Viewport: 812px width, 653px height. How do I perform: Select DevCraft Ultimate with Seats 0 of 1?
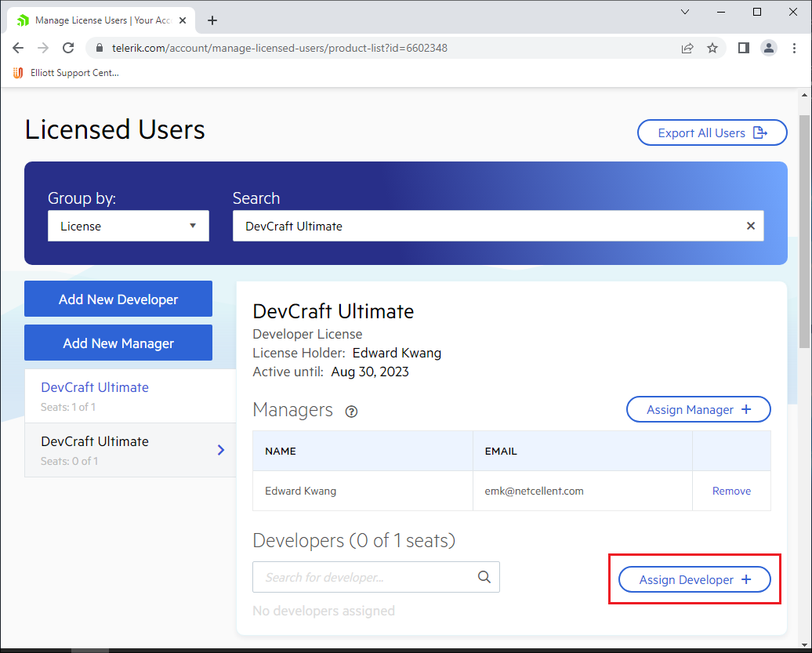pos(130,450)
